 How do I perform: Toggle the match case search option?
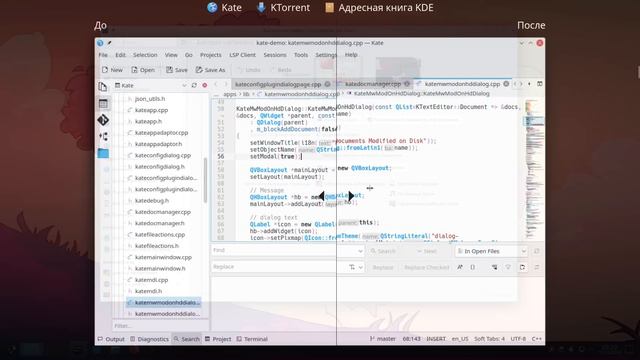[x=460, y=267]
